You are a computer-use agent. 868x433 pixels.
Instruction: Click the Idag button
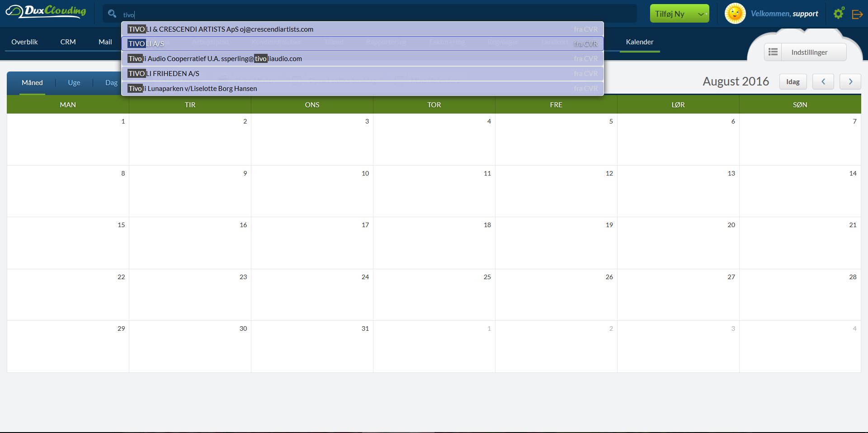point(793,81)
